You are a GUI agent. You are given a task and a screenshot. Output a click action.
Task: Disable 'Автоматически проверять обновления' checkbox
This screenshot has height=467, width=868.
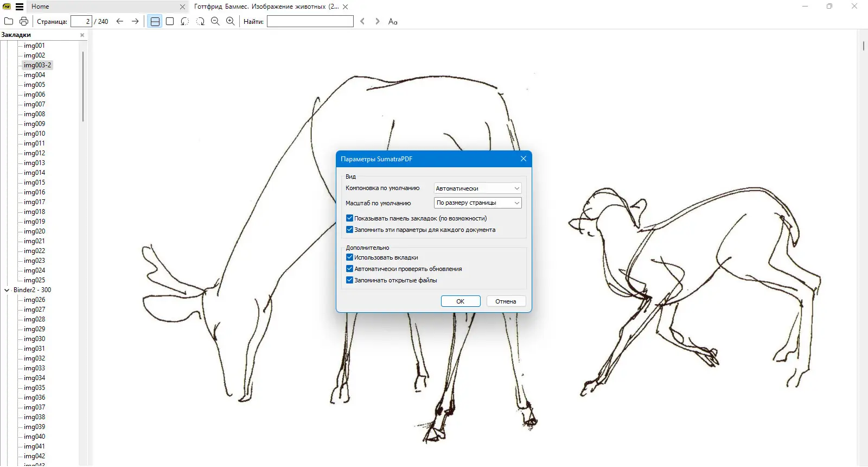(x=350, y=269)
